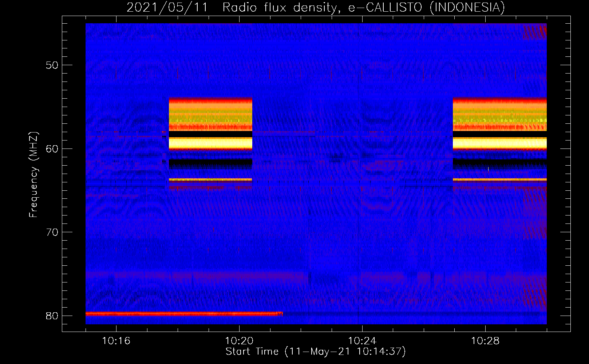589x364 pixels.
Task: Click the bright yellow band in the second burst
Action: 500,143
